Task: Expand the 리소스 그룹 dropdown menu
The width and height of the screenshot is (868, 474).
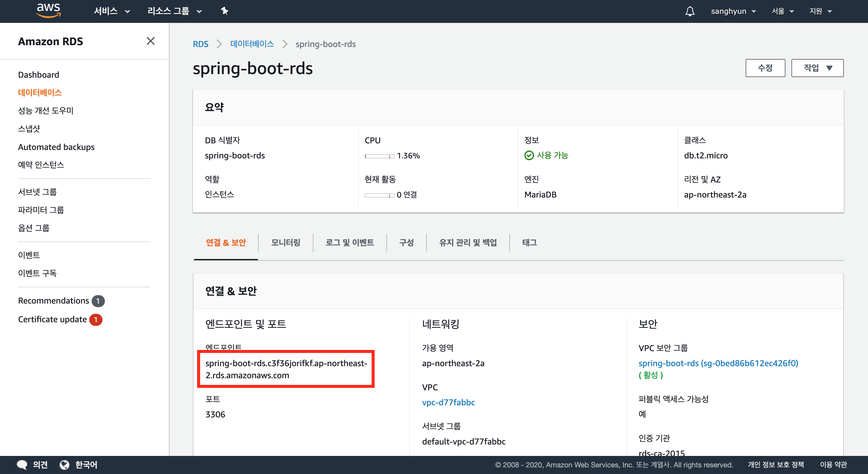Action: (x=174, y=11)
